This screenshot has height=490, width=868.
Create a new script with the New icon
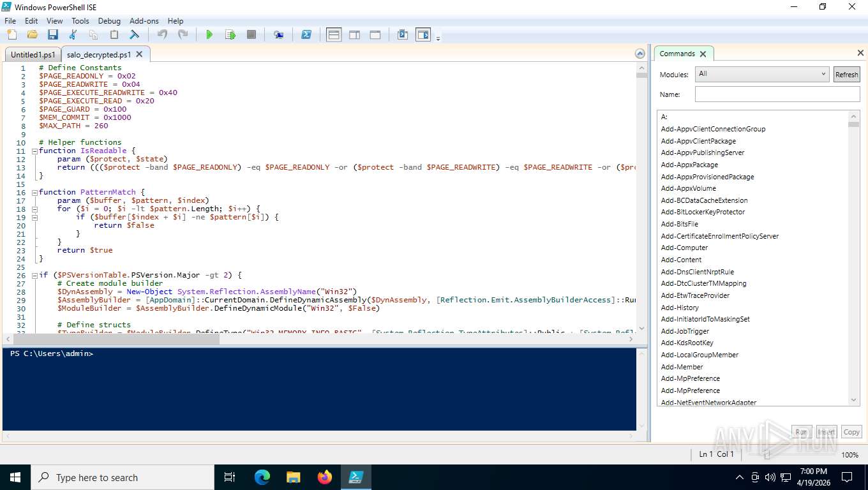coord(11,34)
